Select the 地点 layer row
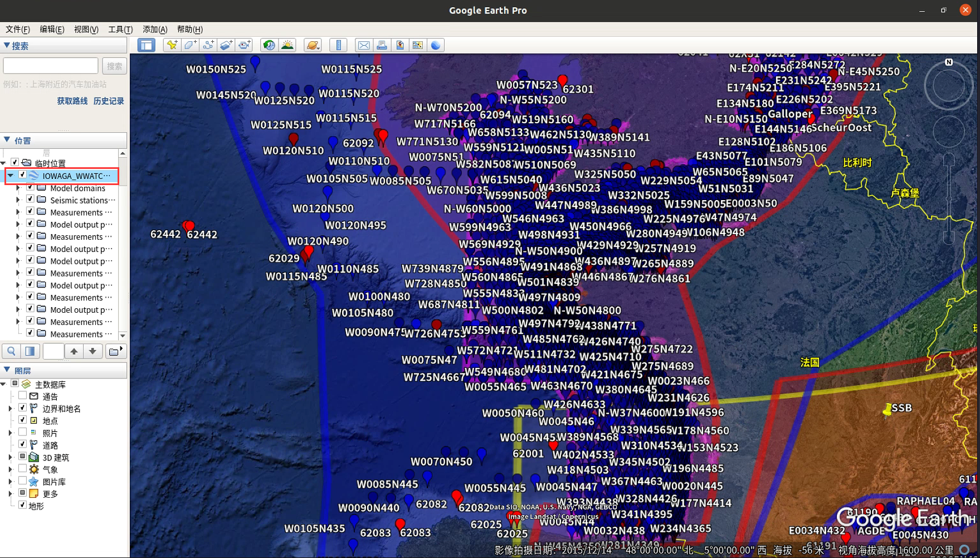 click(50, 420)
